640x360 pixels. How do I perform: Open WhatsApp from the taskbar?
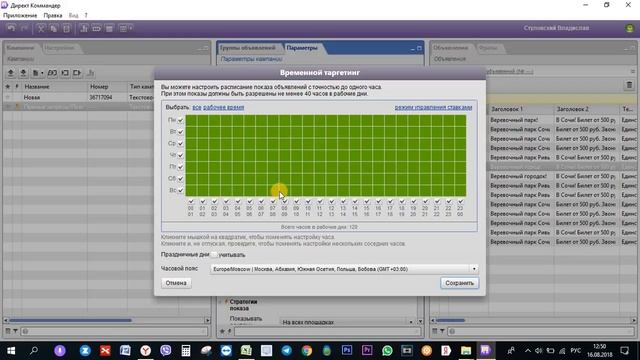387,351
